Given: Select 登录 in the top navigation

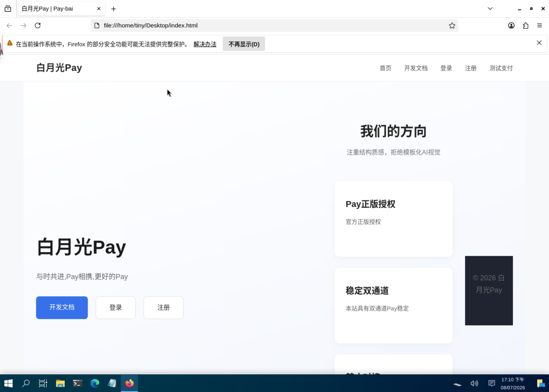Looking at the screenshot, I should pyautogui.click(x=446, y=68).
